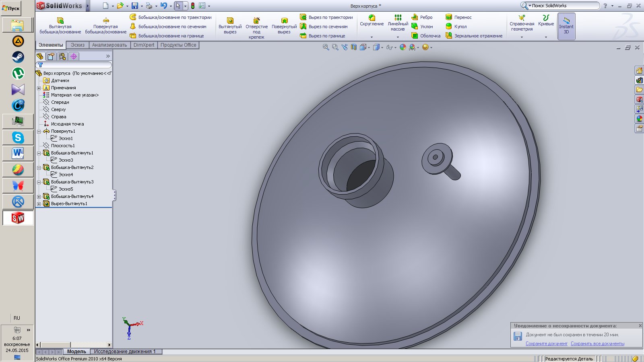Switch to the Продукты Office tab
Image resolution: width=644 pixels, height=362 pixels.
click(178, 45)
